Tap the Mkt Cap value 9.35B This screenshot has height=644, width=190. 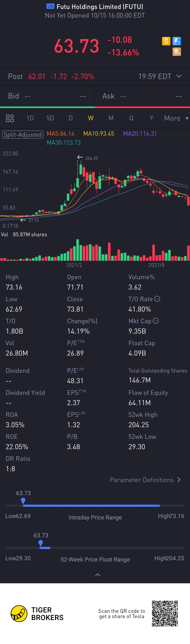click(137, 331)
